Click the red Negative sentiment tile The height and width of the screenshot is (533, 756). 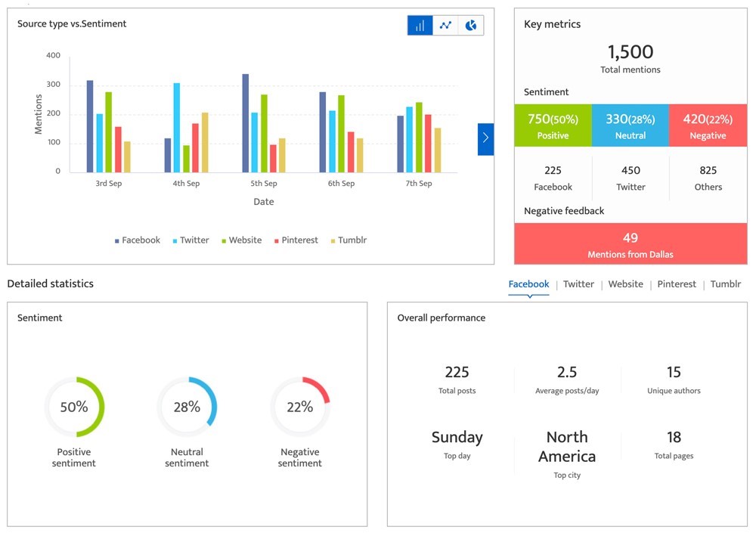coord(708,126)
